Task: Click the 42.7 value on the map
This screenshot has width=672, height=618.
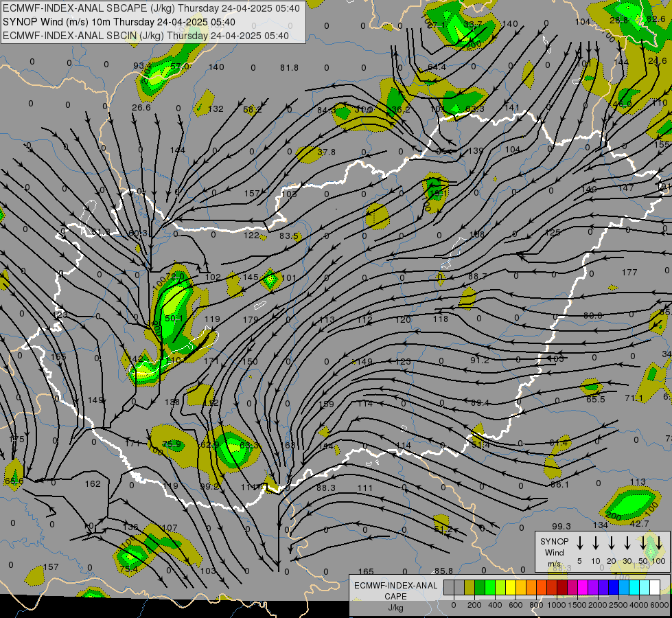Action: click(640, 524)
